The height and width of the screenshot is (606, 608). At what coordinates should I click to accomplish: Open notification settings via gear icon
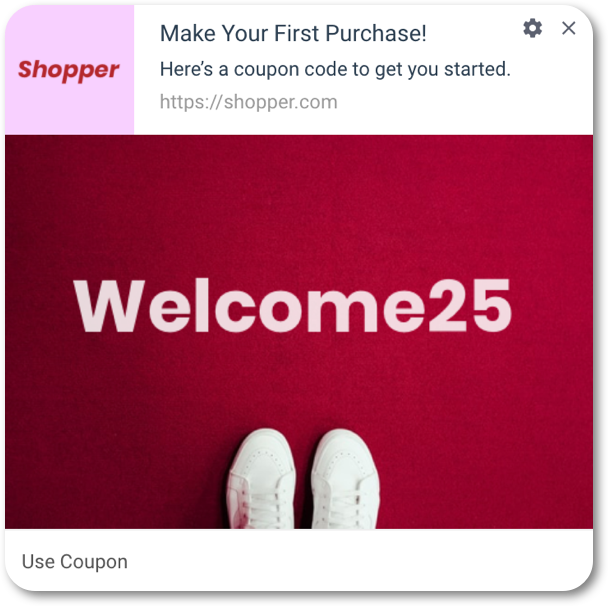[532, 28]
